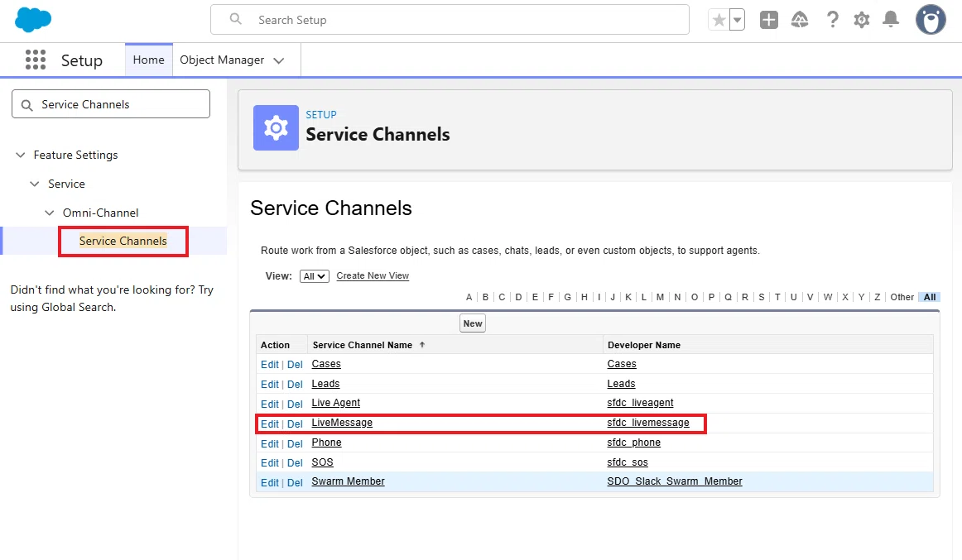
Task: Click the Developer Name column header
Action: point(643,345)
